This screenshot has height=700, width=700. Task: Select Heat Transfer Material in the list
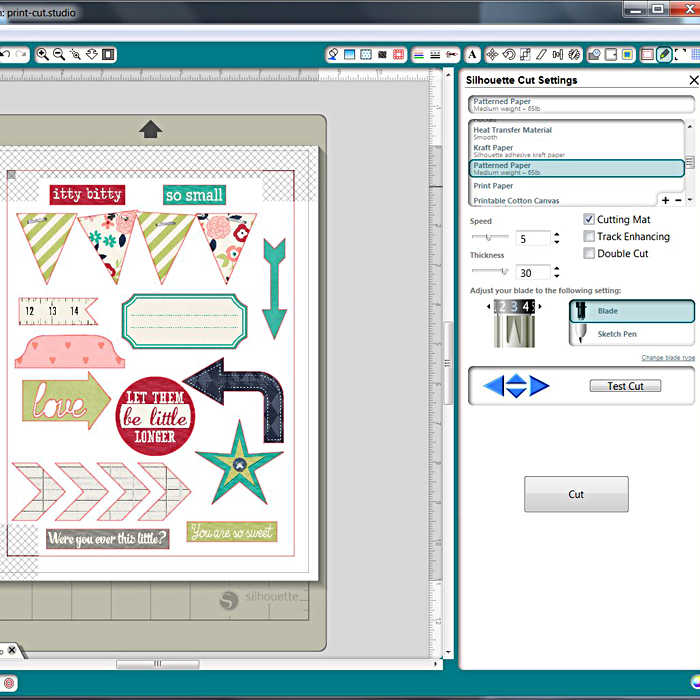[x=576, y=133]
